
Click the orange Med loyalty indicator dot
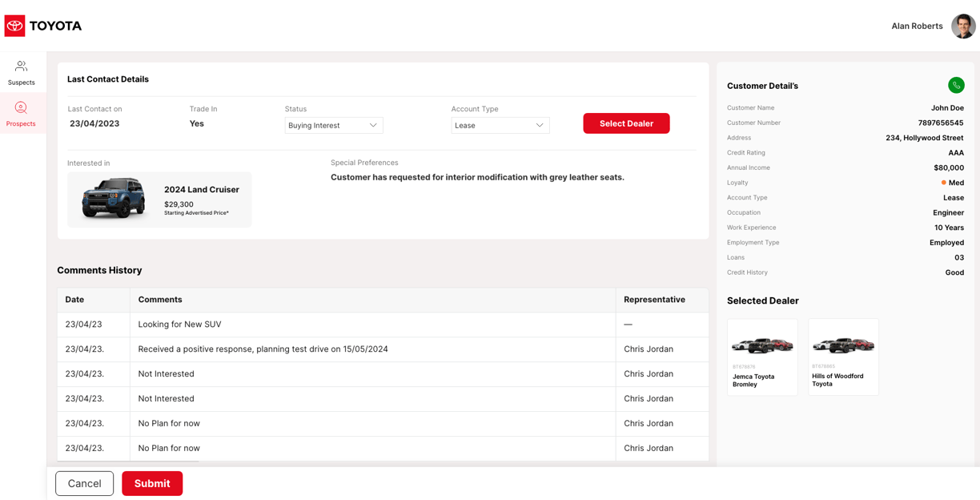(944, 183)
